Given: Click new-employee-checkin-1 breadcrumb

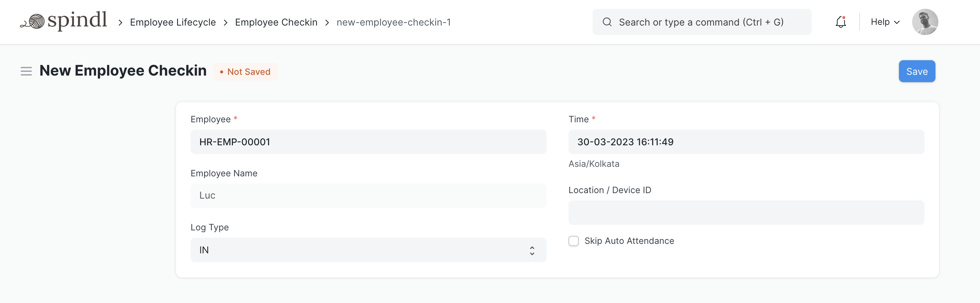Looking at the screenshot, I should tap(393, 22).
